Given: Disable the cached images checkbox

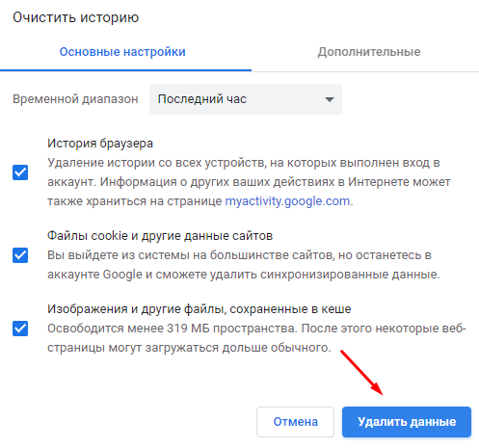Looking at the screenshot, I should (x=20, y=329).
